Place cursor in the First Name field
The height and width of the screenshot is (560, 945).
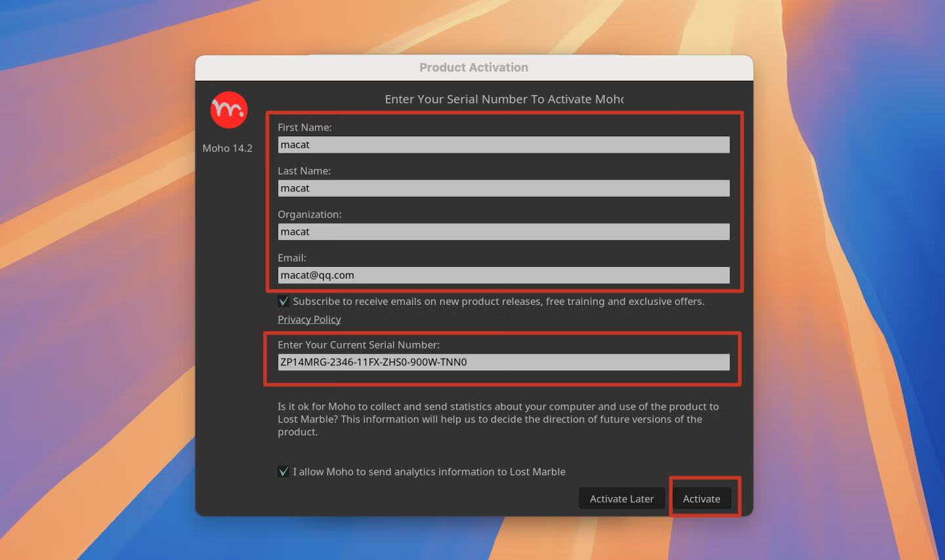503,144
